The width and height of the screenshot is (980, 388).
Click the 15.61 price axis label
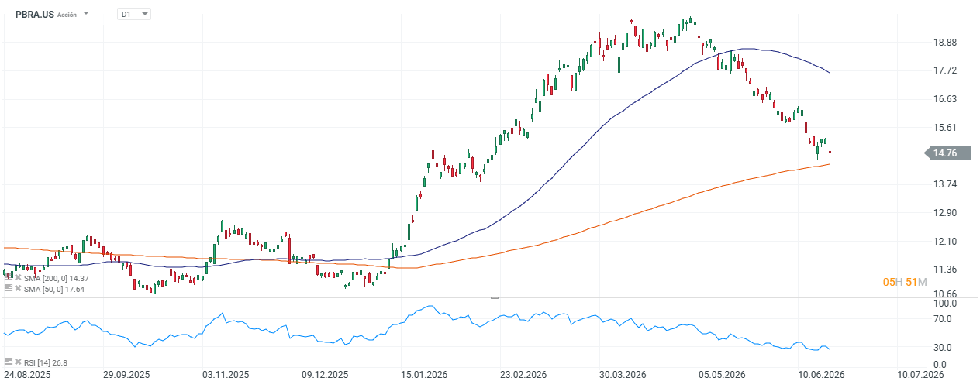pyautogui.click(x=945, y=128)
